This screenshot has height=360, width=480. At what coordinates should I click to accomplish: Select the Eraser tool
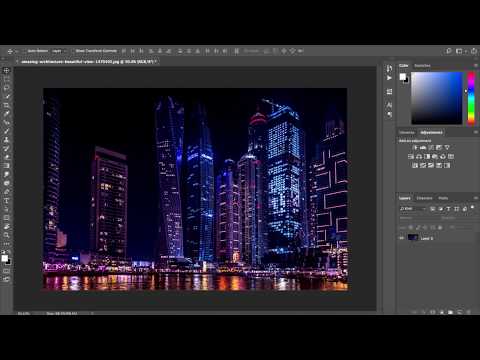[x=6, y=157]
